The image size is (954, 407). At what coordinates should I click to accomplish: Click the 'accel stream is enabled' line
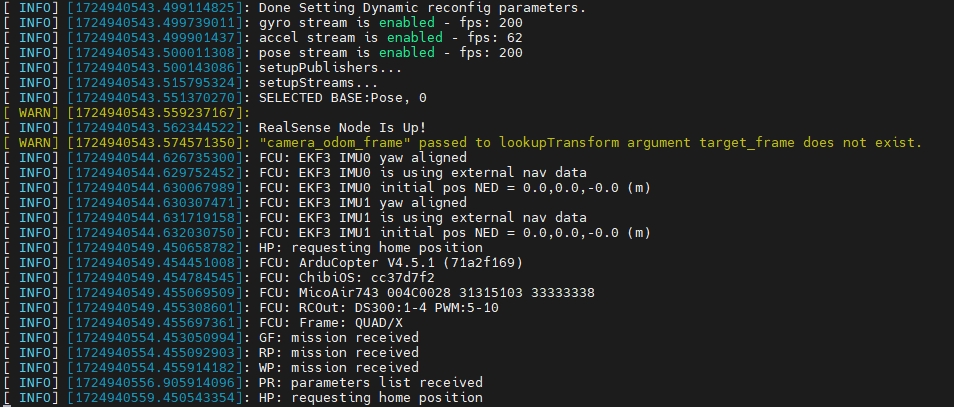coord(391,38)
